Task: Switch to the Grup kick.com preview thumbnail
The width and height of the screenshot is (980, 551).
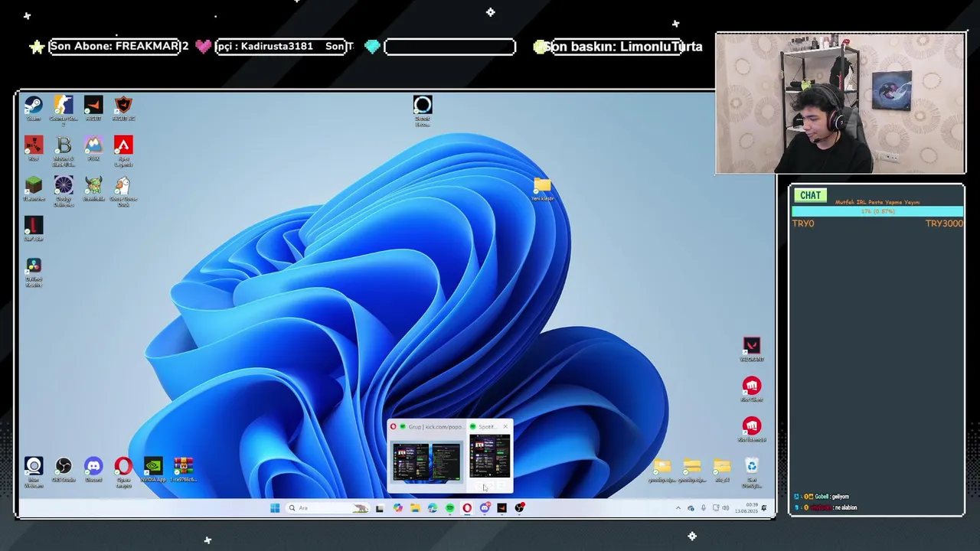Action: tap(426, 461)
